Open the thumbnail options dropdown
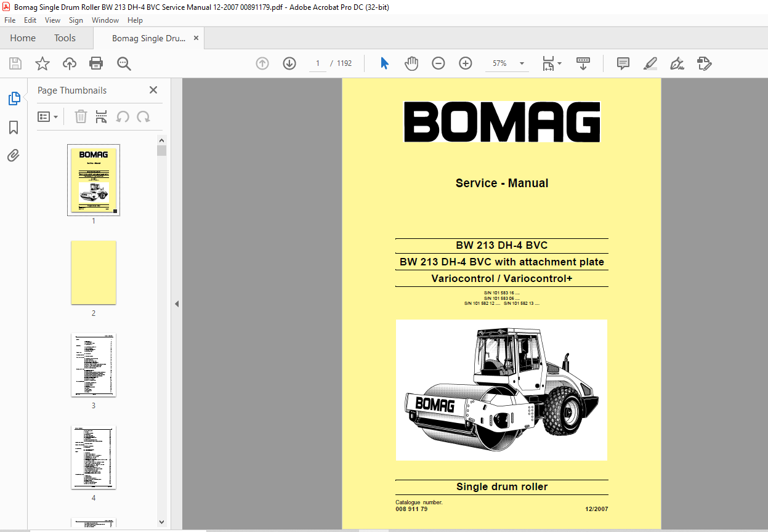The height and width of the screenshot is (532, 768). pyautogui.click(x=47, y=116)
